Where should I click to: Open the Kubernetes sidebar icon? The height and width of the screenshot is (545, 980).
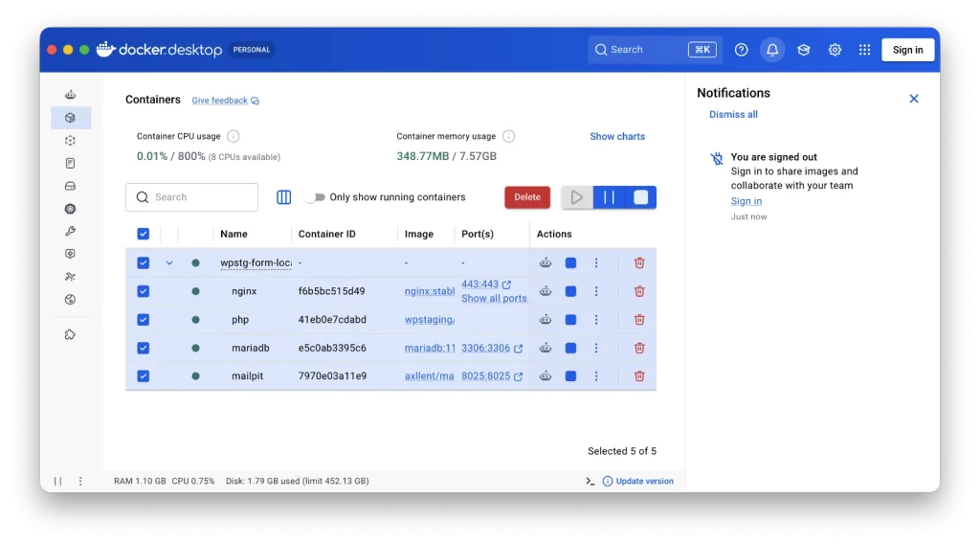click(70, 209)
